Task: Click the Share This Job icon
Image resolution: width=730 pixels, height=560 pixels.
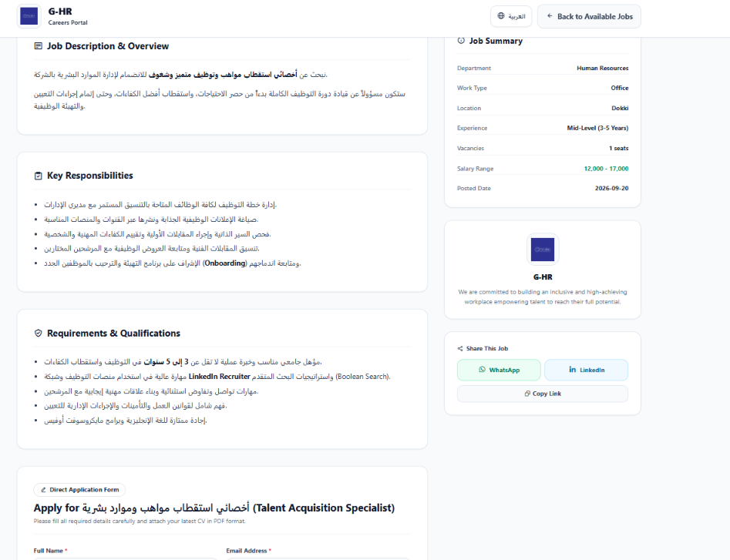Action: click(x=460, y=348)
